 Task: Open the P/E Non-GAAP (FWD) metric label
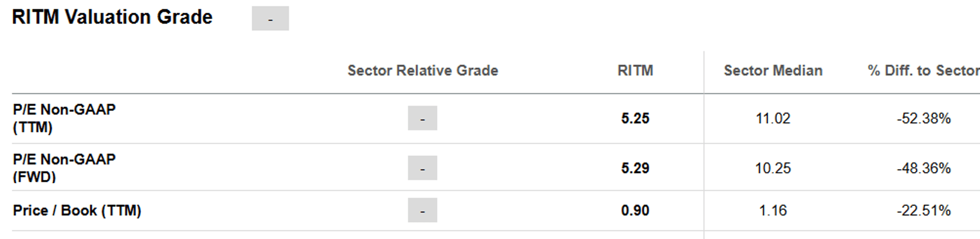64,168
